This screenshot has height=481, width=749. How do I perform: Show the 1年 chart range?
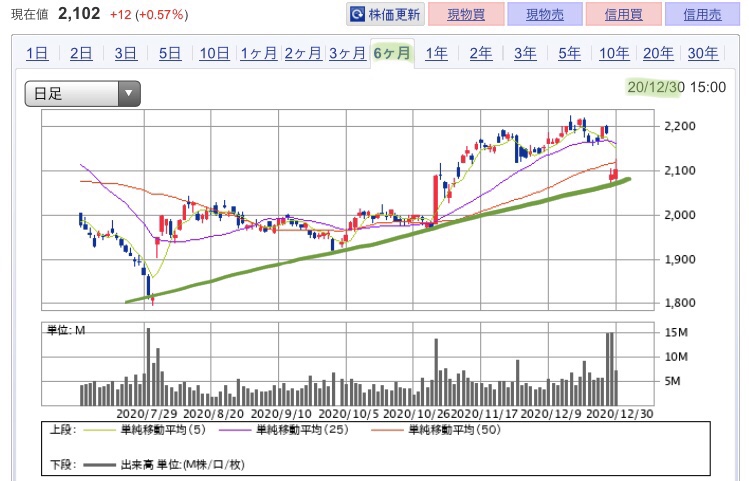click(x=437, y=53)
